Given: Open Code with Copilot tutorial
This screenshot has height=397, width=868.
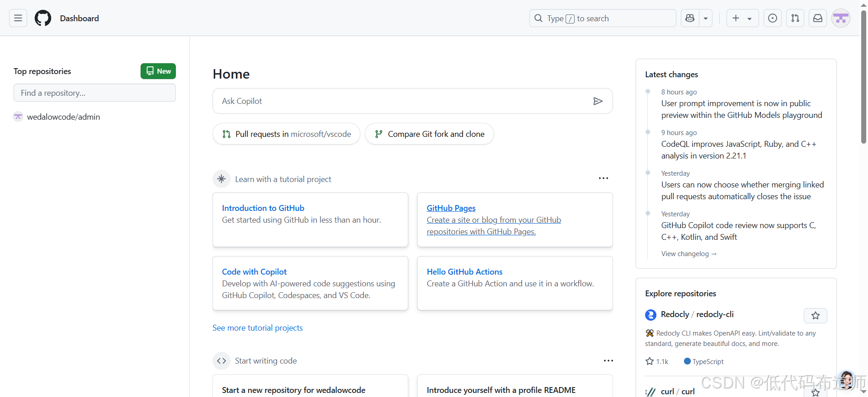Looking at the screenshot, I should 254,272.
